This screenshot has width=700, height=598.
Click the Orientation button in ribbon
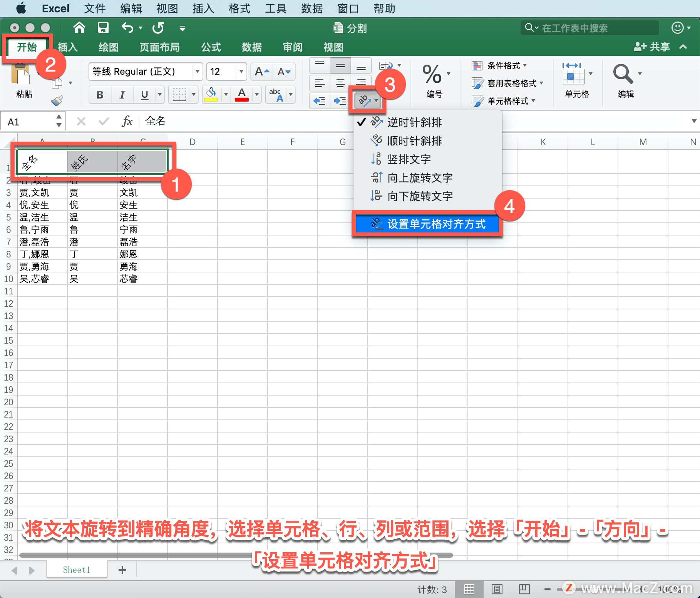click(368, 101)
